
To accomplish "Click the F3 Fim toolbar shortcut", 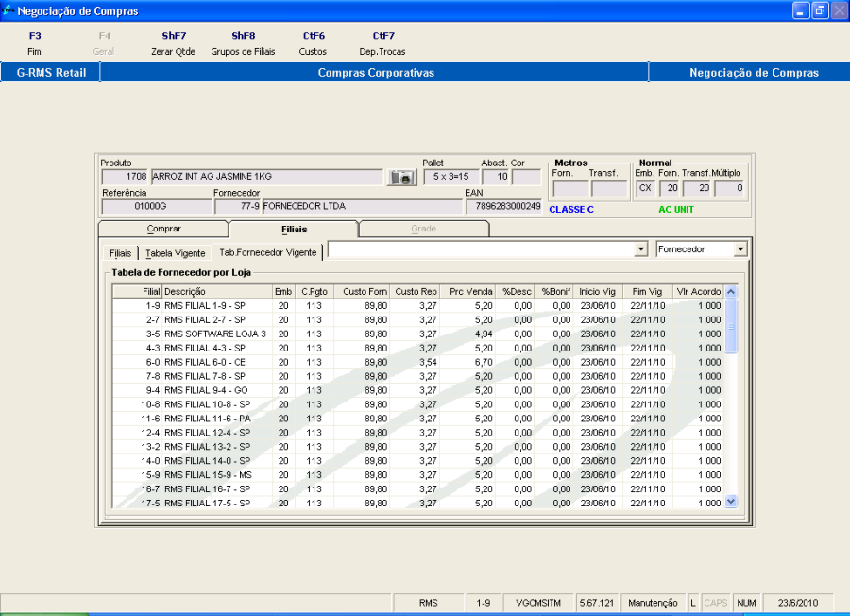I will (35, 43).
